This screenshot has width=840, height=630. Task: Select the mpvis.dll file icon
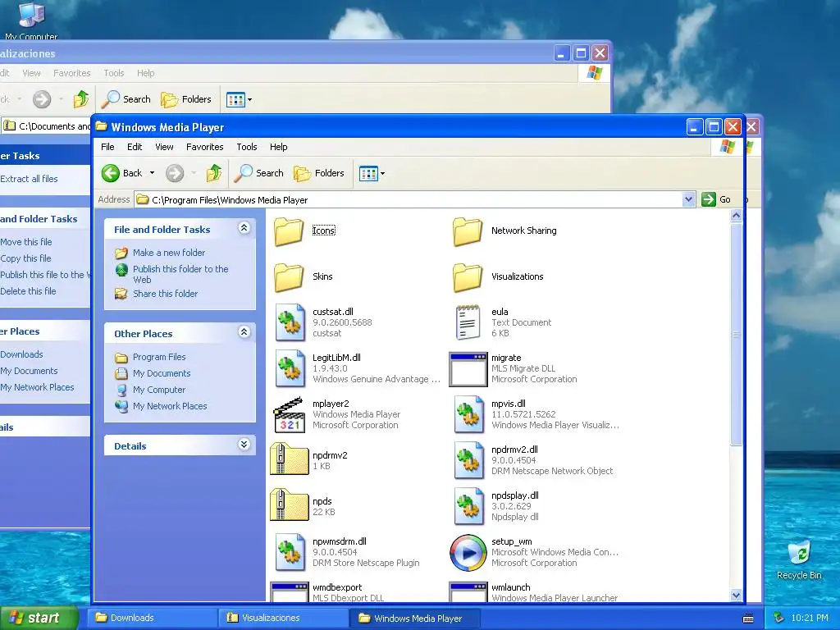[x=468, y=414]
